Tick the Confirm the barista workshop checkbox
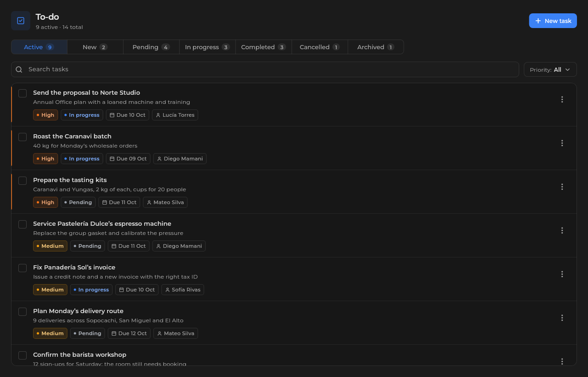Viewport: 588px width, 377px height. 23,355
